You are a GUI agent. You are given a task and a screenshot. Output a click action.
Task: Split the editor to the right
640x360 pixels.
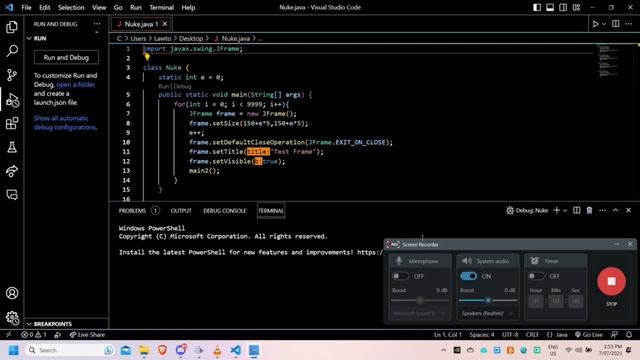point(616,24)
